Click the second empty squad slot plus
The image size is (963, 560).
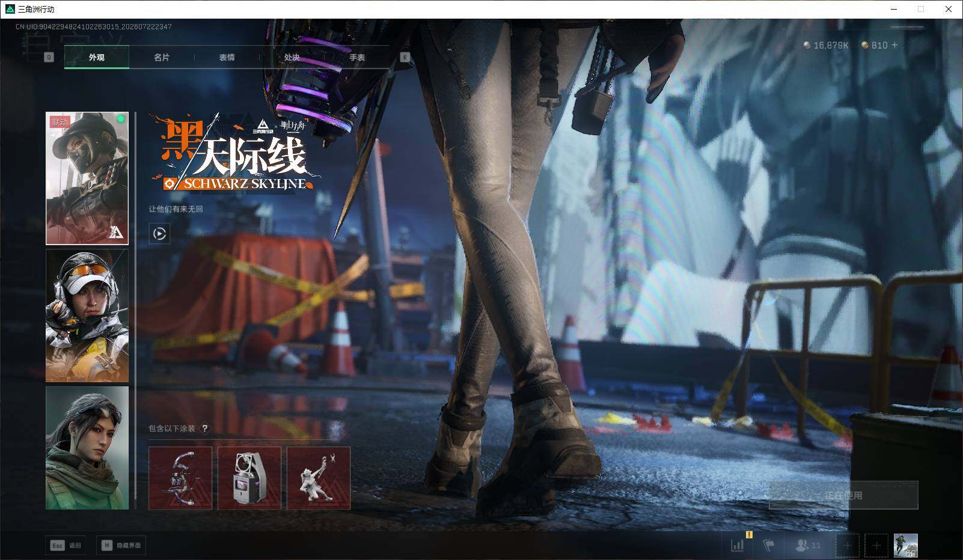click(x=876, y=546)
